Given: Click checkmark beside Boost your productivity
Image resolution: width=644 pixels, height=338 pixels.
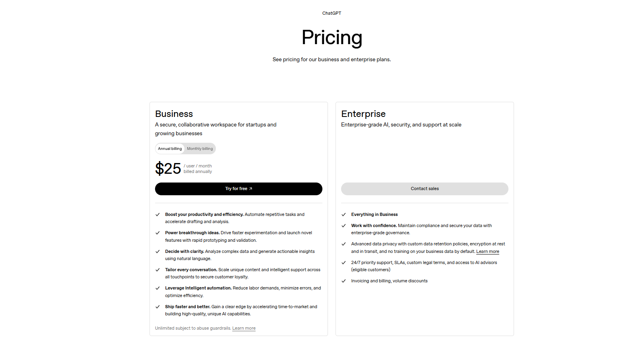Looking at the screenshot, I should (157, 215).
